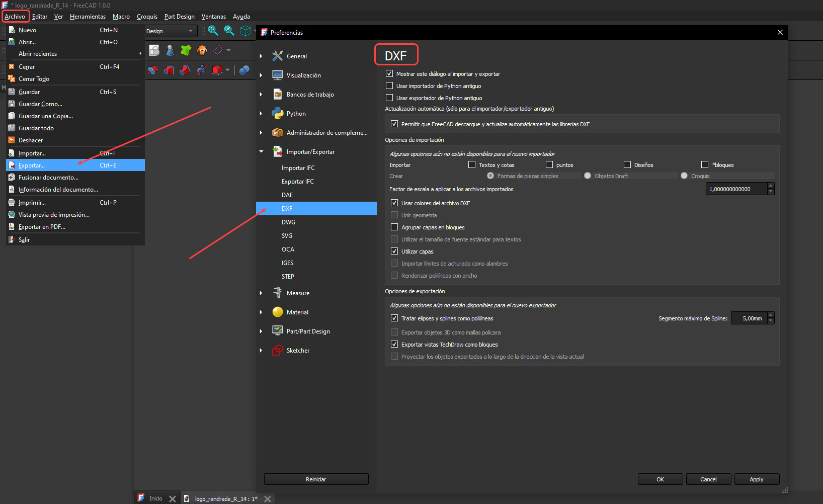Enable Usar importador de Python antiguo

click(x=389, y=86)
